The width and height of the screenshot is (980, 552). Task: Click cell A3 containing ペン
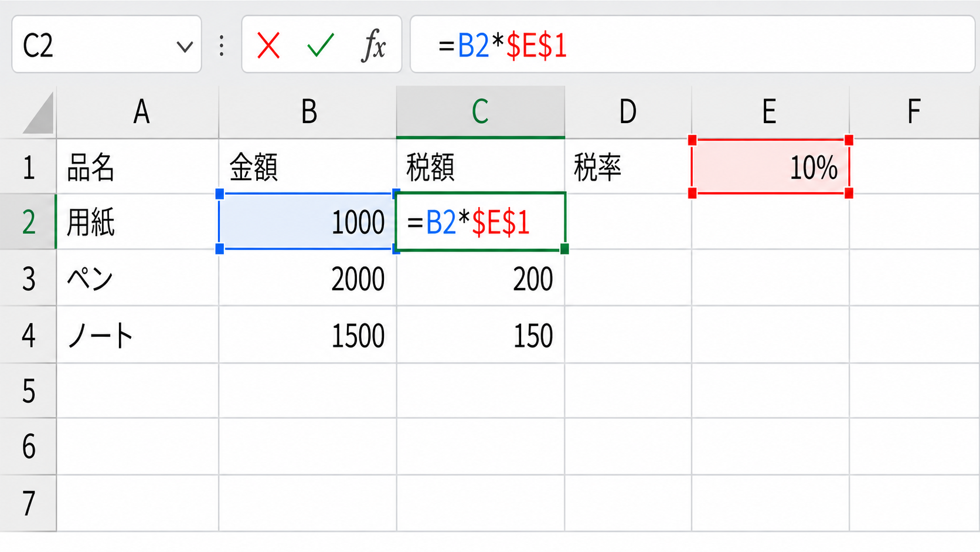138,278
